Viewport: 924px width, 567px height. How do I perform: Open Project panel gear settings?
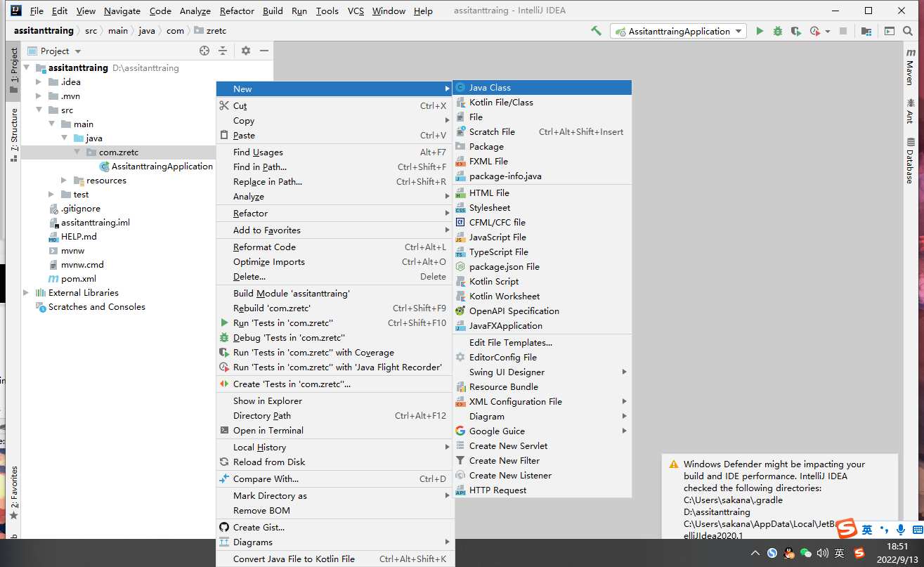[x=246, y=51]
